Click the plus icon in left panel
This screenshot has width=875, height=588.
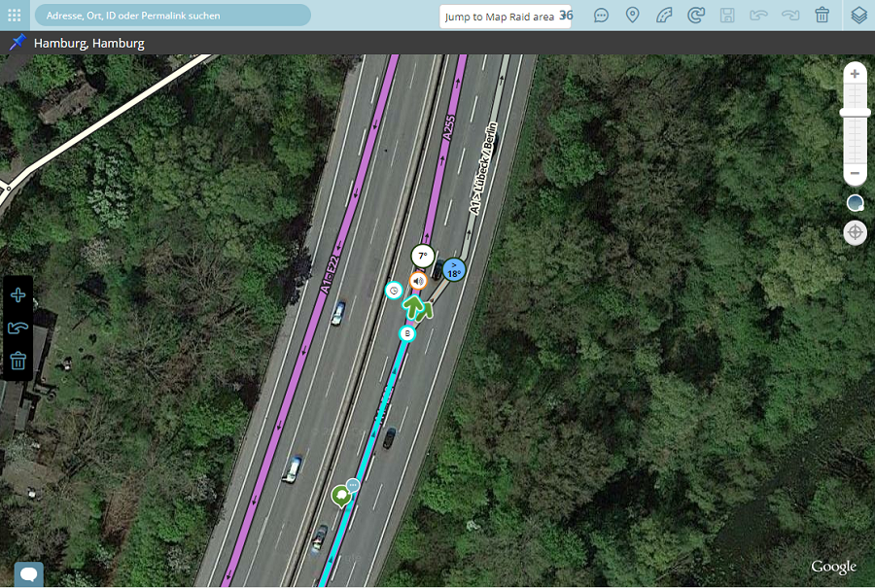pyautogui.click(x=17, y=295)
